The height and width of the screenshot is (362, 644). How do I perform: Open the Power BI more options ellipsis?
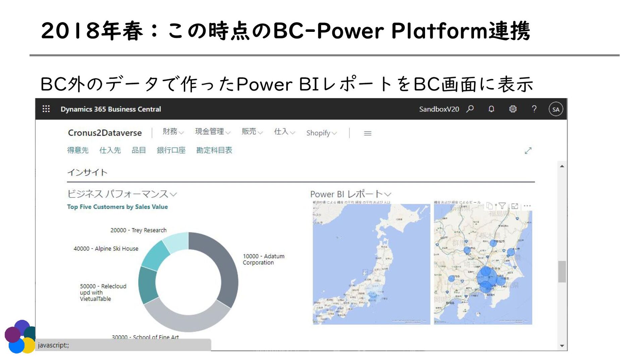[527, 206]
